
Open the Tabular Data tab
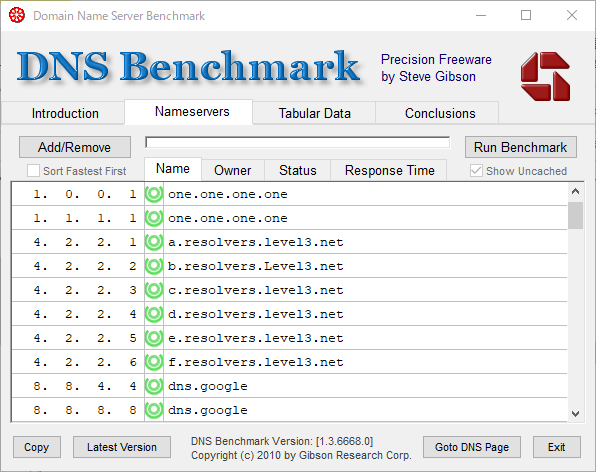(x=314, y=113)
